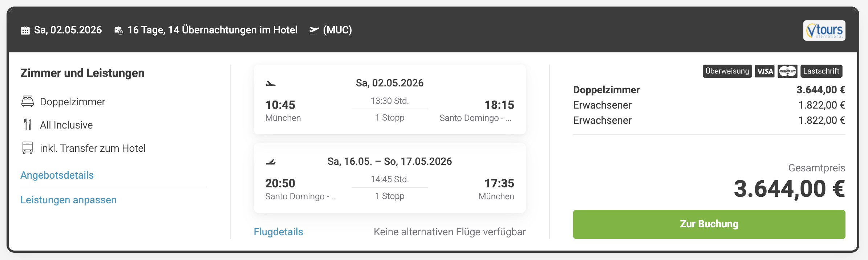This screenshot has width=868, height=260.
Task: Select the outbound flight card on 02.05.2026
Action: (390, 99)
